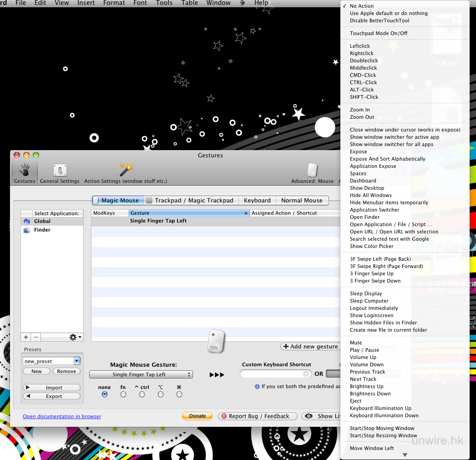
Task: Open documentation in browser link
Action: tap(62, 416)
